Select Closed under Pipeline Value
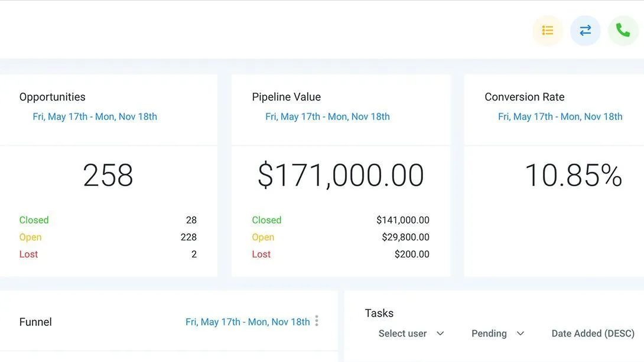The image size is (644, 362). click(266, 220)
